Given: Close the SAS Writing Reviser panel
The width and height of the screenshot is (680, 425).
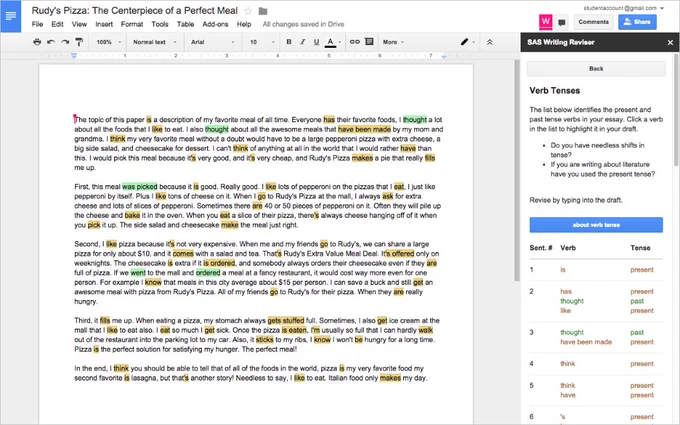Looking at the screenshot, I should 670,42.
